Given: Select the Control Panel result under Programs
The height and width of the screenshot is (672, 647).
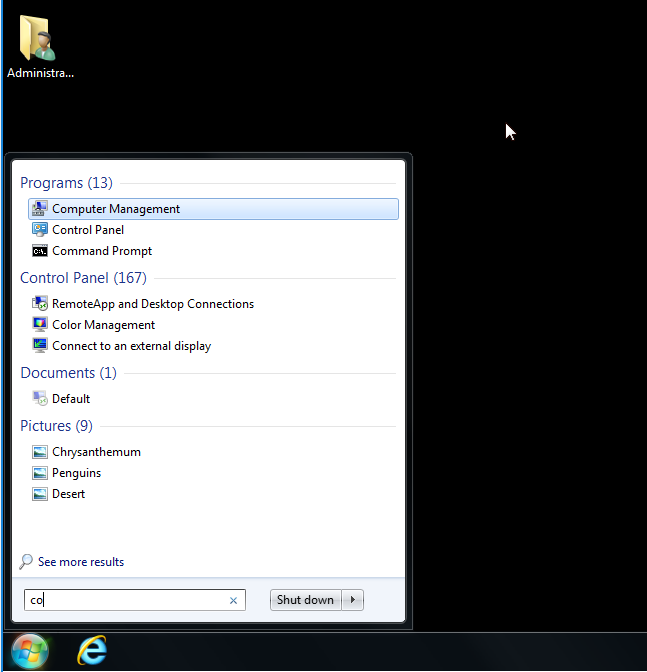Looking at the screenshot, I should (x=88, y=230).
